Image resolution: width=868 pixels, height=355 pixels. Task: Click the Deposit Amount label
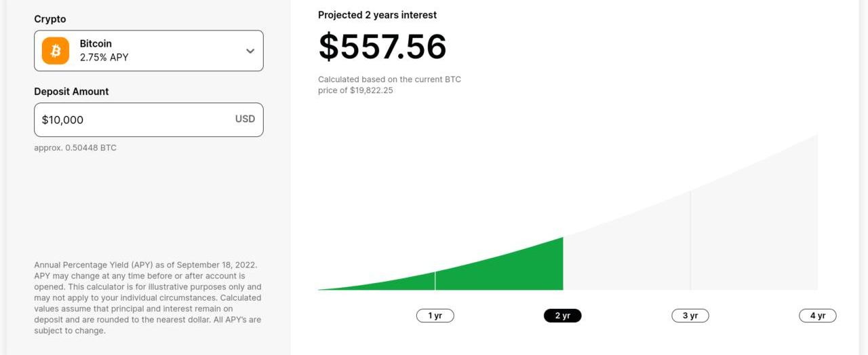point(71,92)
